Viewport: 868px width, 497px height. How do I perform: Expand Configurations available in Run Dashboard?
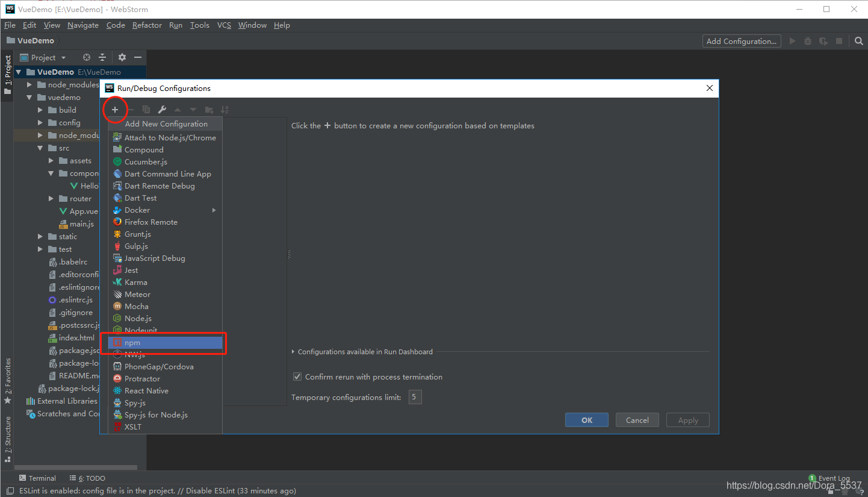point(294,352)
